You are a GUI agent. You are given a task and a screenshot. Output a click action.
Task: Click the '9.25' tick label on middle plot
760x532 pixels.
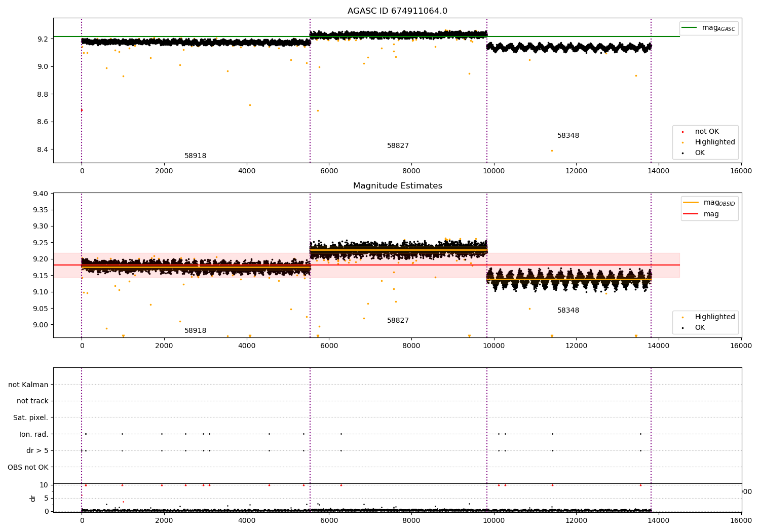40,243
